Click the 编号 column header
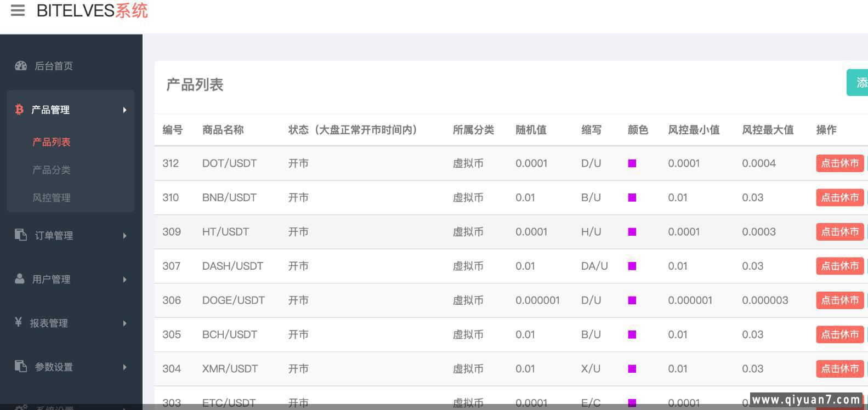This screenshot has height=410, width=868. point(172,130)
